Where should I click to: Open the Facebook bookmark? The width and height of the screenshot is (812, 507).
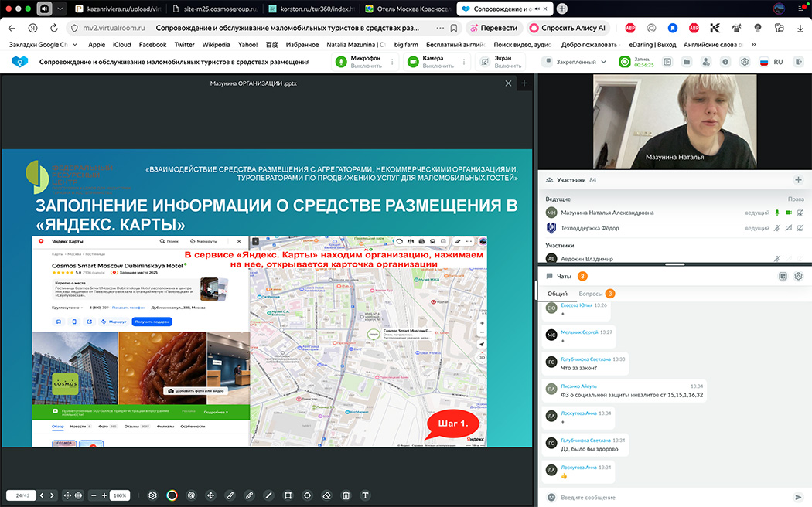pos(153,45)
